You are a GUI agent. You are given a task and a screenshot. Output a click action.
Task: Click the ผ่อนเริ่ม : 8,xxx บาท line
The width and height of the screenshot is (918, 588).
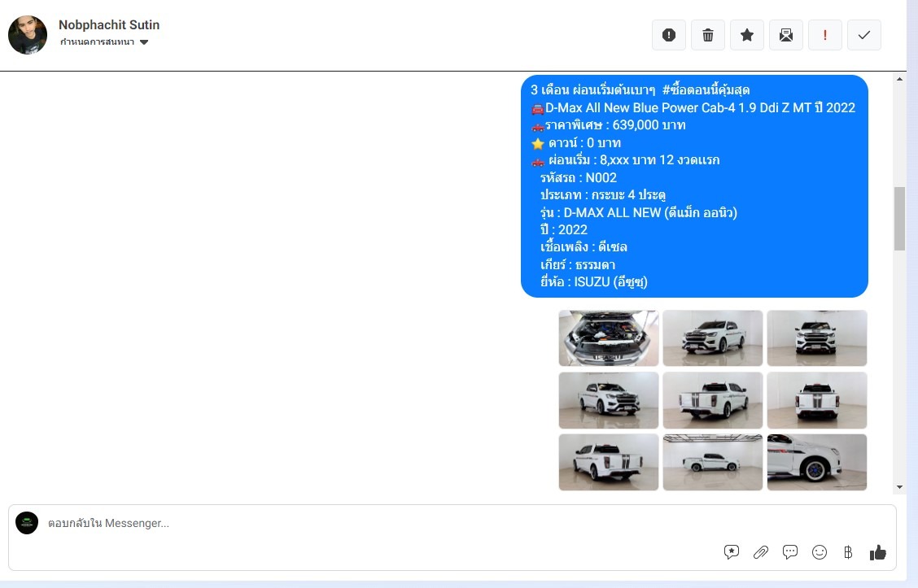(625, 160)
